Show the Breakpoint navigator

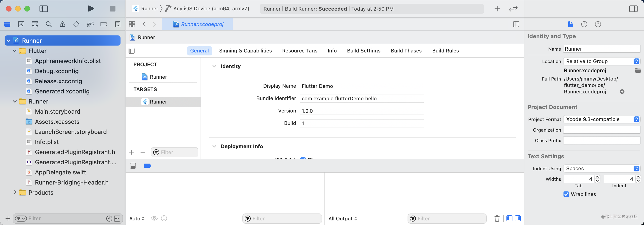coord(104,24)
